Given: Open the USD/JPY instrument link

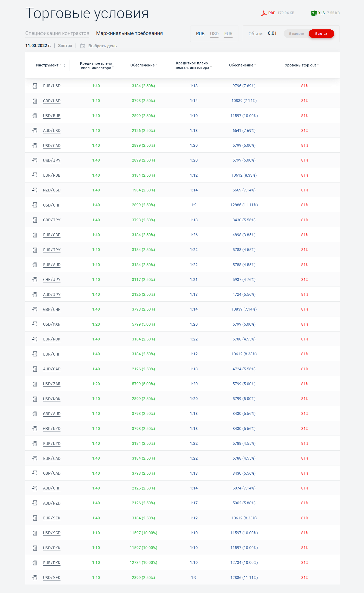Looking at the screenshot, I should pos(52,161).
